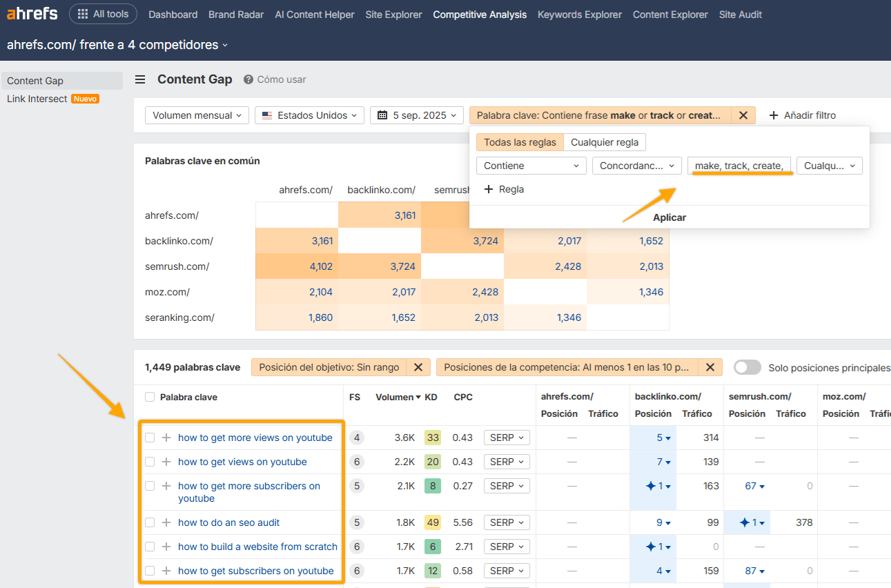
Task: Check the checkbox for "how to get more views on youtube"
Action: pos(150,437)
